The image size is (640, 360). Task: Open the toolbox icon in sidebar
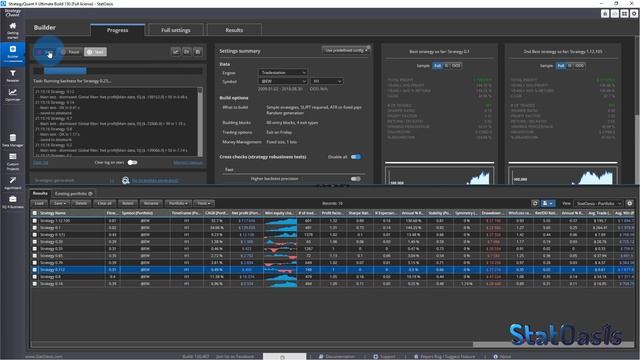(x=13, y=202)
